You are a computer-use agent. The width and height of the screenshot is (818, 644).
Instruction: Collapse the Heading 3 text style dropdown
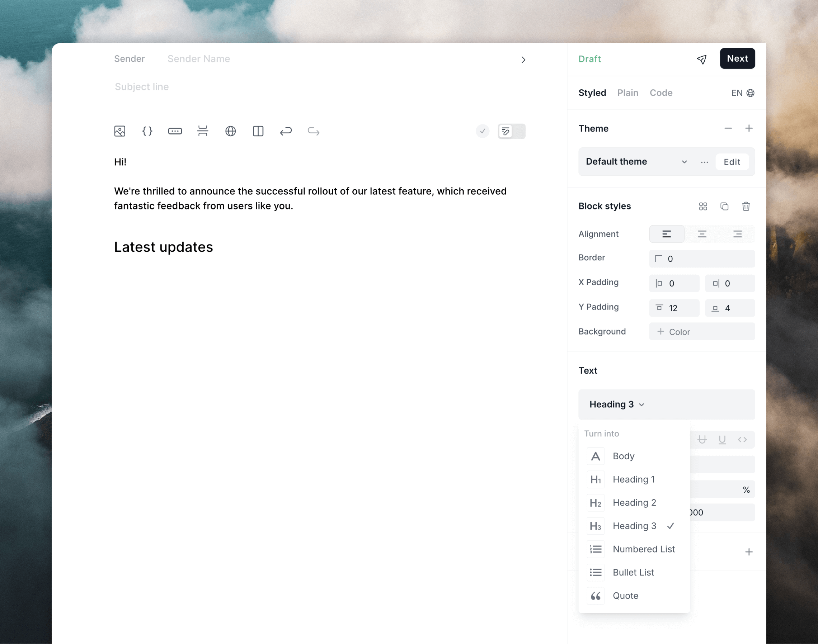tap(617, 404)
